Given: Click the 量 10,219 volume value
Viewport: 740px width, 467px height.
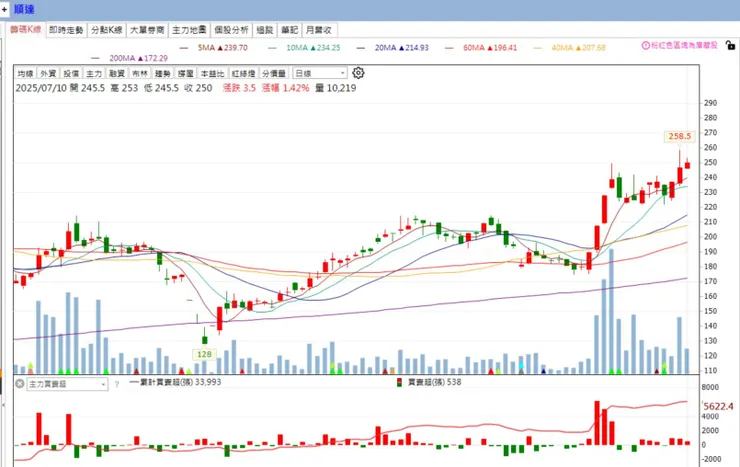Looking at the screenshot, I should 336,88.
